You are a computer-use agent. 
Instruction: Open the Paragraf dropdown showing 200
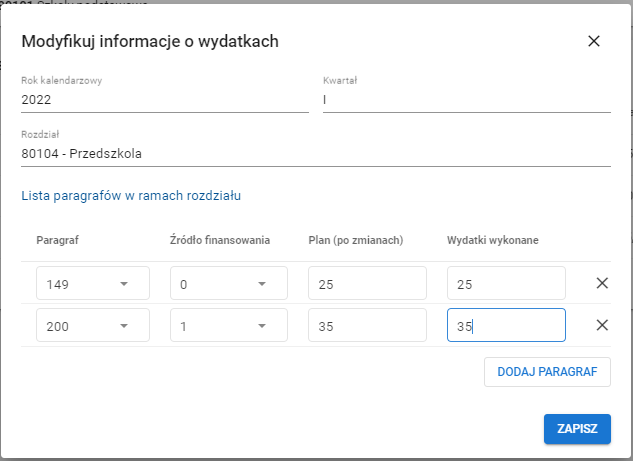93,325
